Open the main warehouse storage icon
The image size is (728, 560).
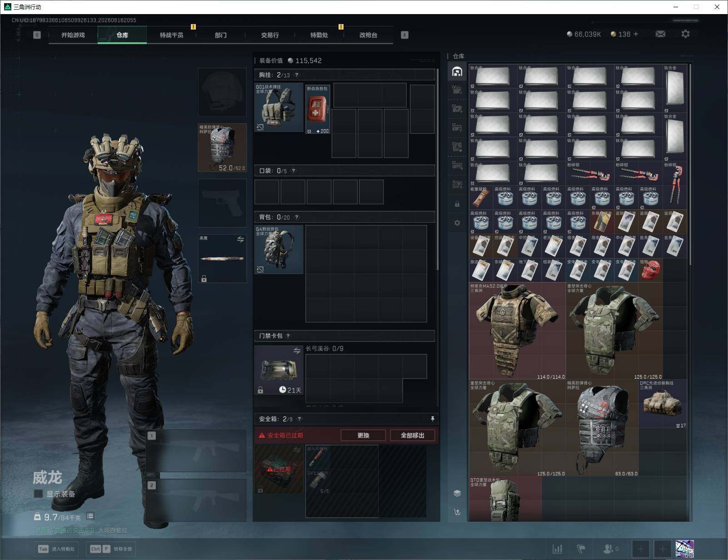457,71
